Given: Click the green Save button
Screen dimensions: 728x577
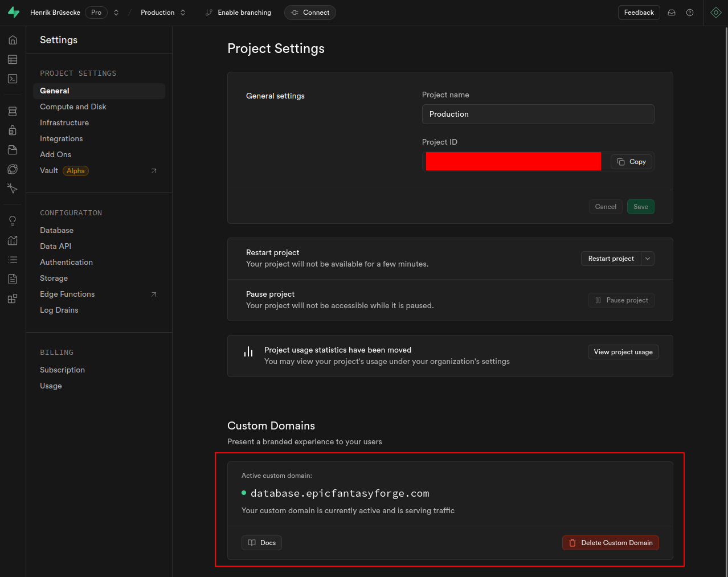Looking at the screenshot, I should point(641,207).
